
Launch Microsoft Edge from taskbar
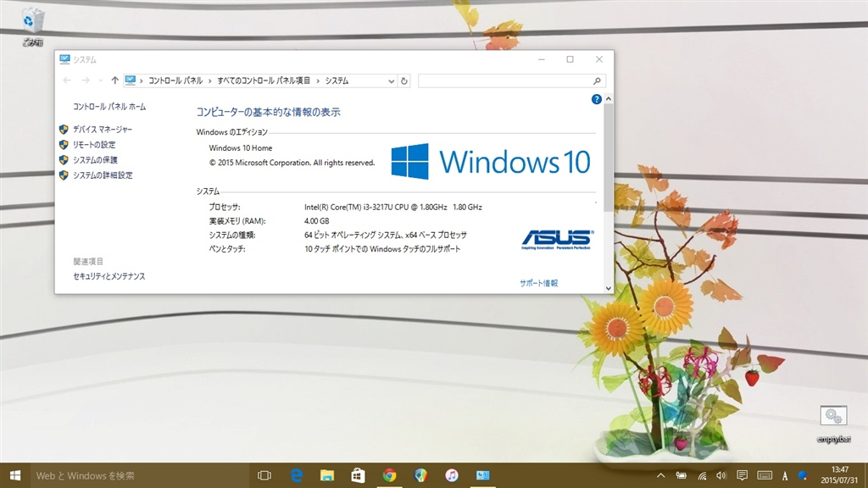(296, 475)
